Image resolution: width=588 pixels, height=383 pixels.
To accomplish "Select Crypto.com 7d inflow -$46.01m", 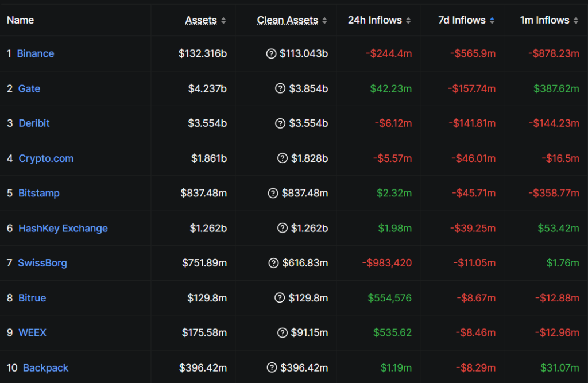I will tap(474, 158).
